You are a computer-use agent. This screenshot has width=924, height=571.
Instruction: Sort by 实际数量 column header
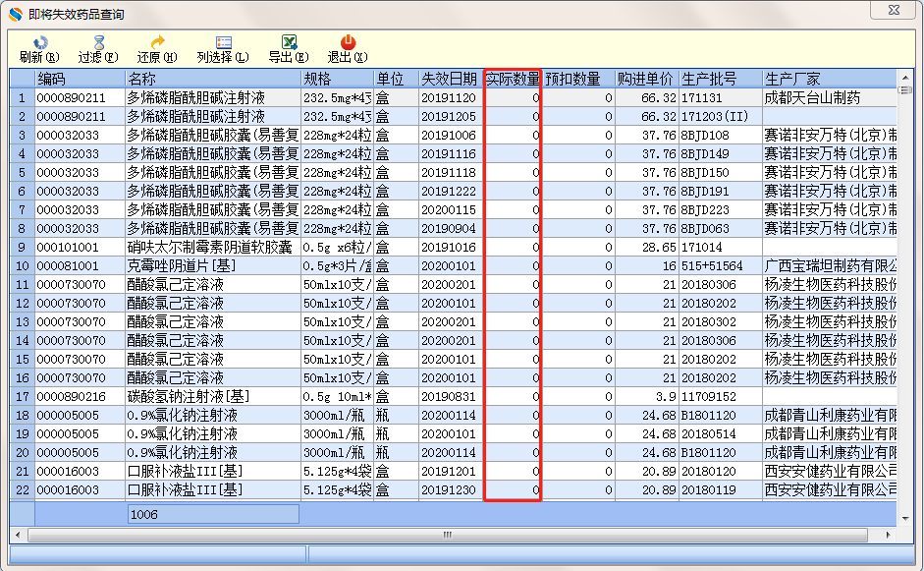pyautogui.click(x=513, y=79)
